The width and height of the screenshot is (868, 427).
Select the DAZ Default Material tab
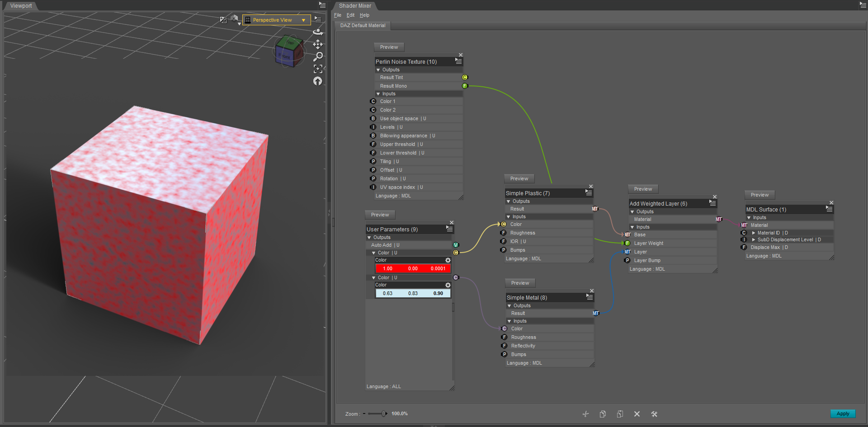point(362,25)
